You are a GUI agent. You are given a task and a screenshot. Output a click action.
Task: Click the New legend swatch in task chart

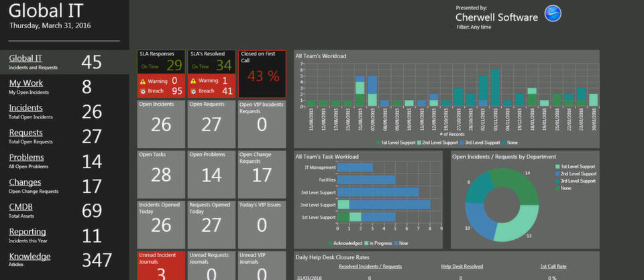(x=396, y=244)
